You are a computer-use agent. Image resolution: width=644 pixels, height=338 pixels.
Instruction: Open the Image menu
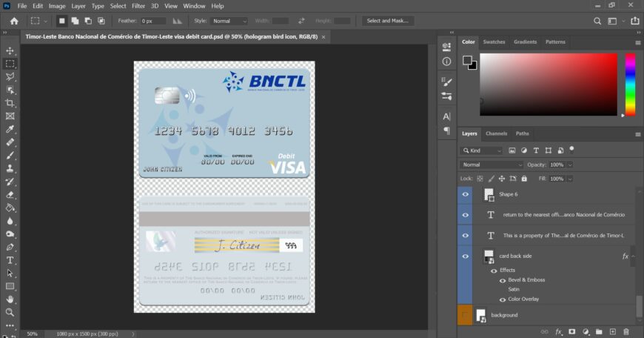[x=57, y=6]
